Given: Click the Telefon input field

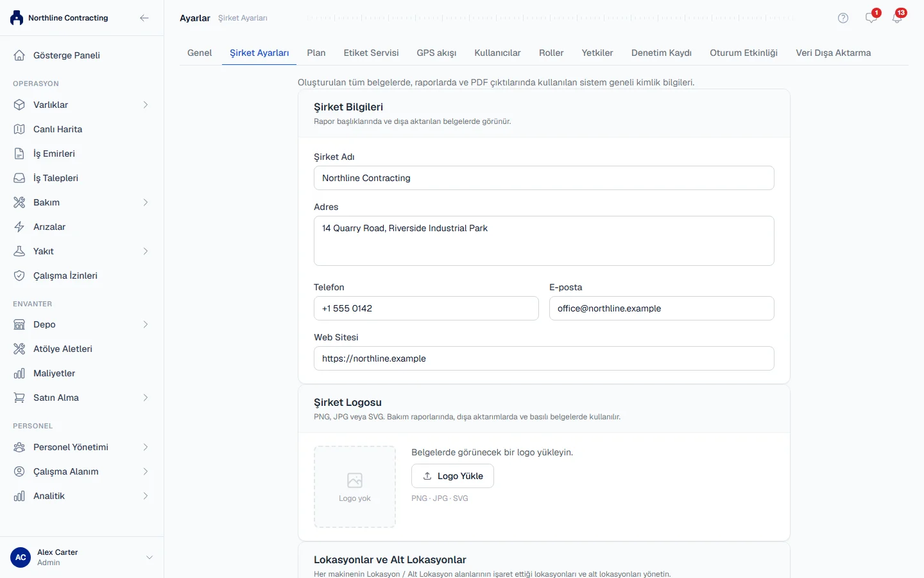Looking at the screenshot, I should point(426,308).
